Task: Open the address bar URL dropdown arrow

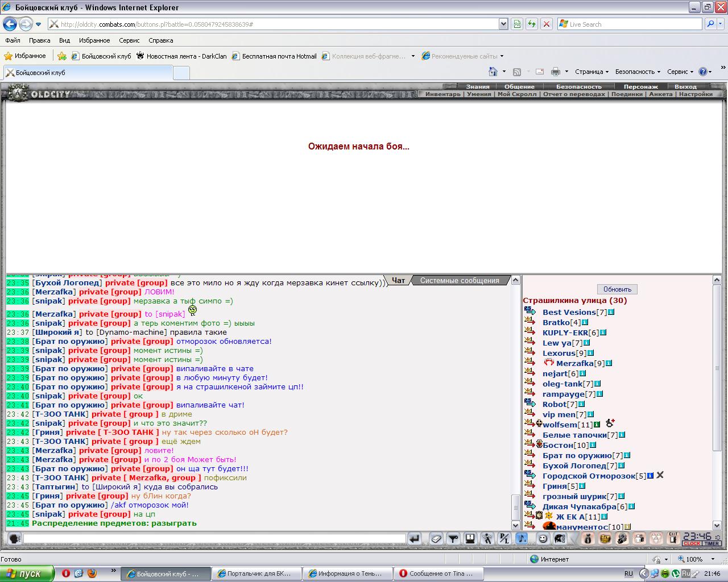Action: click(x=503, y=24)
